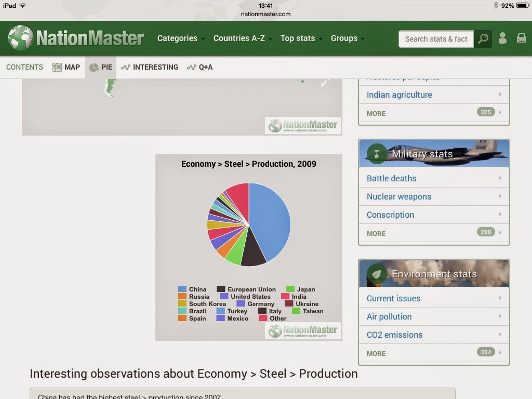Click the Military stats round badge icon
532x399 pixels.
pos(376,154)
